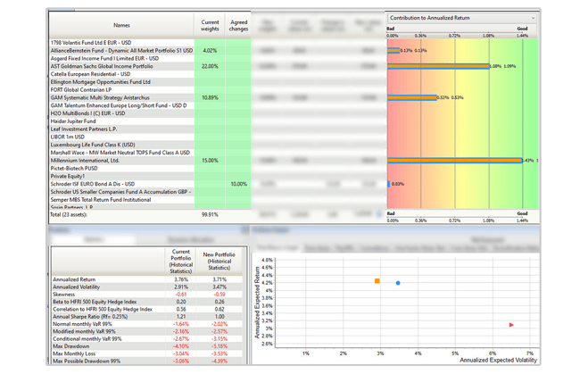Viewport: 588px width, 374px height.
Task: Click the -5.18% new max drawdown value
Action: click(219, 346)
